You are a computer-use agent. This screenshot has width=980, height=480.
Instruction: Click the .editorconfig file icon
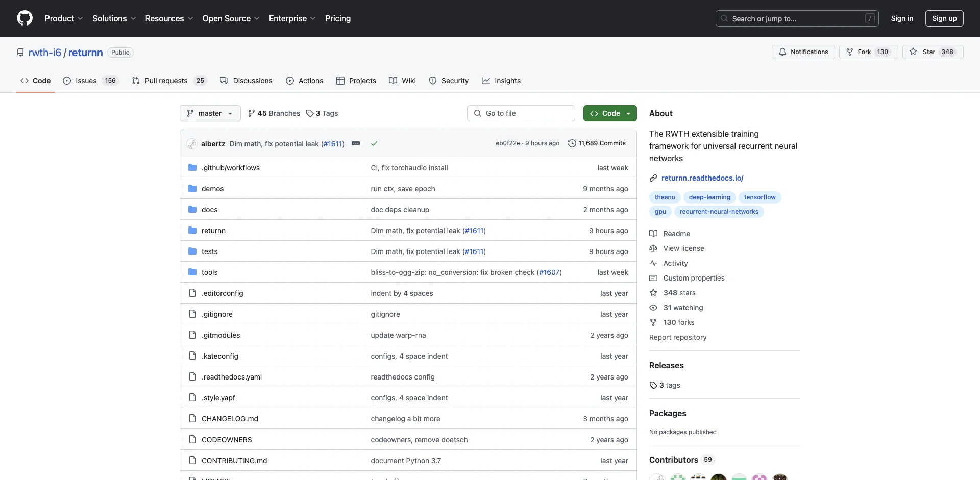point(192,293)
